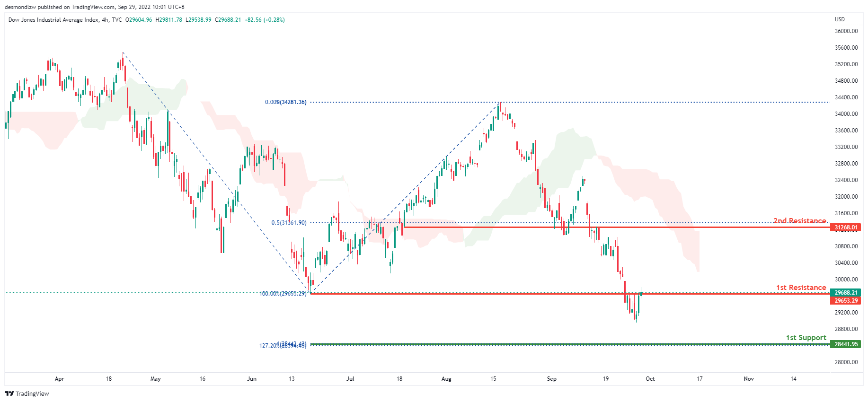Click the O29604.96 open value in header
Screen dimensions: 868x402
pyautogui.click(x=139, y=20)
